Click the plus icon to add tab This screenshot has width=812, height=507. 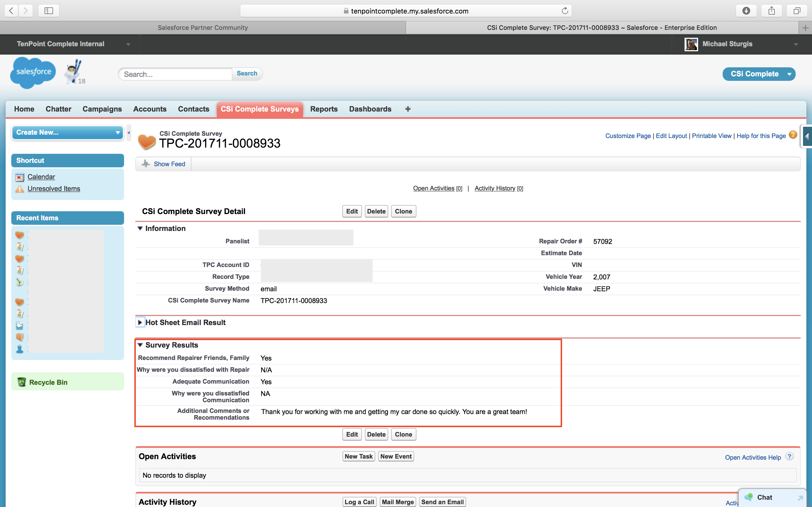[408, 109]
